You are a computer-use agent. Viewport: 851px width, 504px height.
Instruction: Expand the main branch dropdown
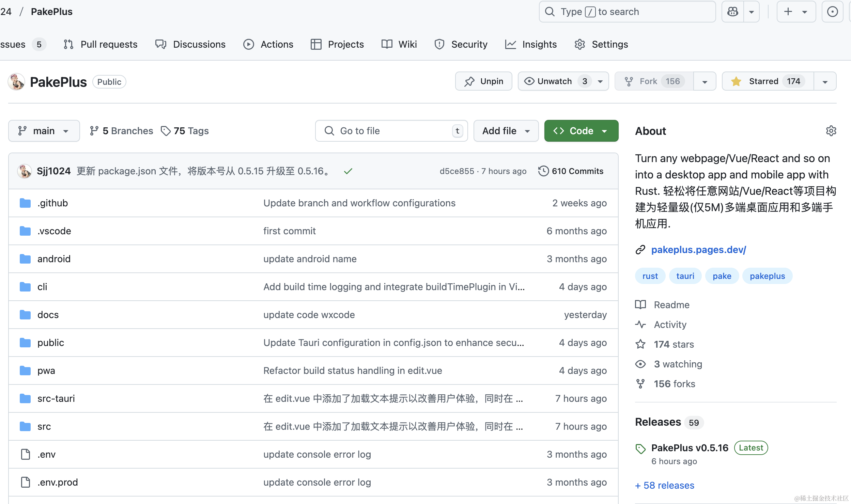[x=44, y=131]
